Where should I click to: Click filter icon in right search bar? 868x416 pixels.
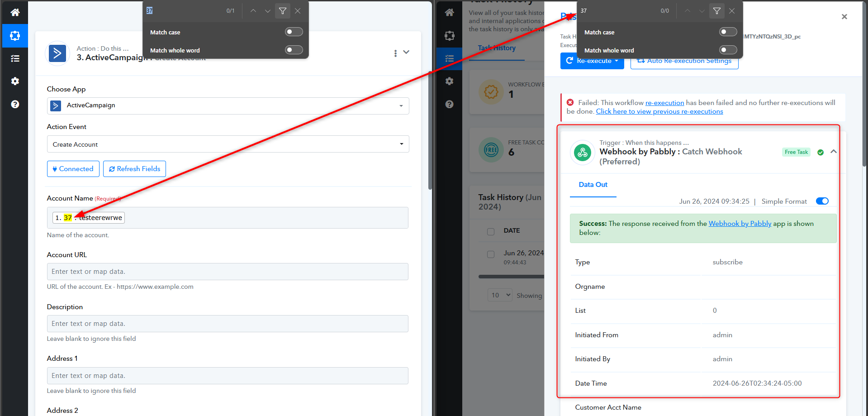(717, 11)
